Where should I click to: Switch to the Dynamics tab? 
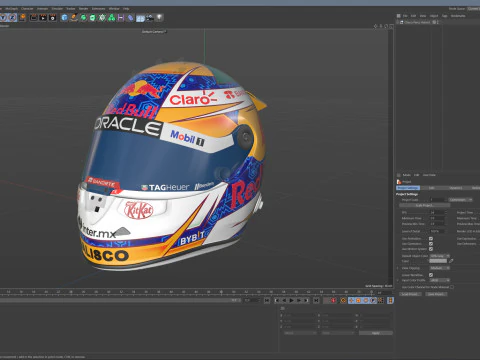click(x=456, y=188)
